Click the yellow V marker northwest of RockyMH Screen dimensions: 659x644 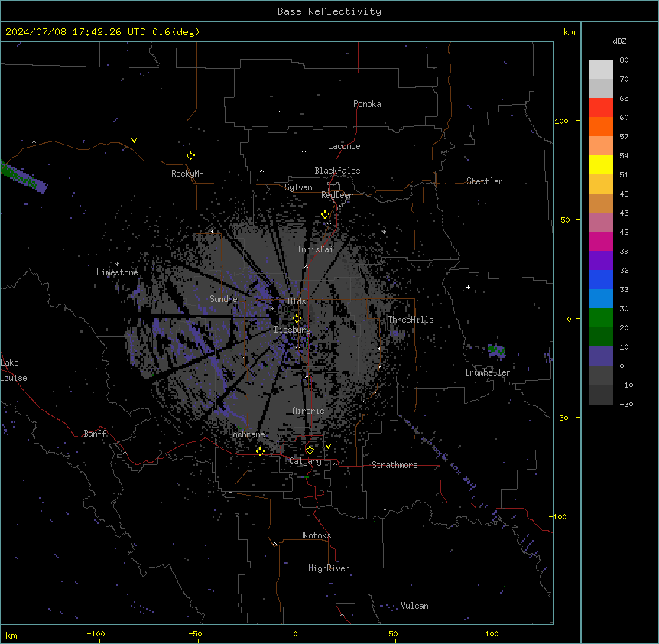coord(134,141)
